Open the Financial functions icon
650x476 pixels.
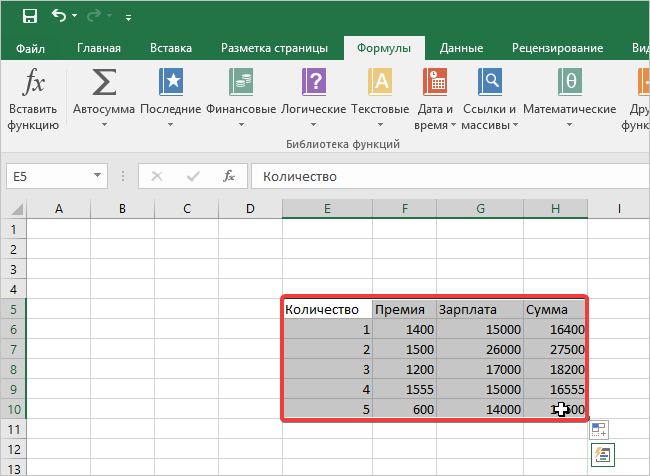pyautogui.click(x=240, y=82)
